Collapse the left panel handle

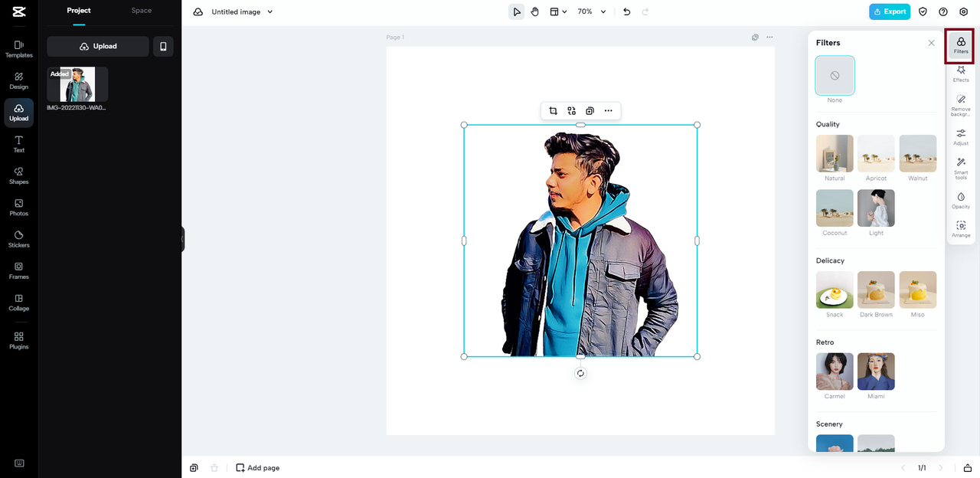click(x=182, y=239)
